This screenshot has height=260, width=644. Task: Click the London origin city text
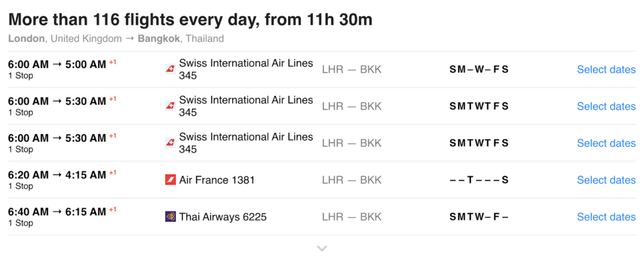click(26, 38)
